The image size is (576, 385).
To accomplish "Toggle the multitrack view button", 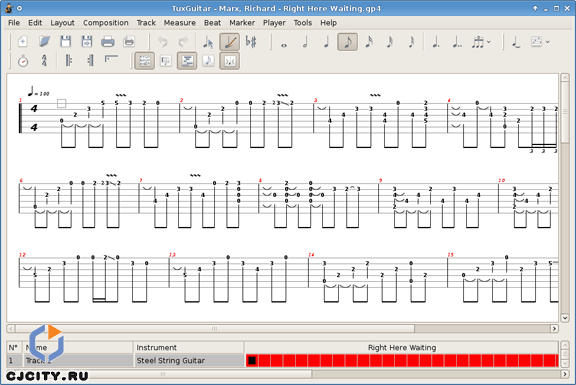I will [187, 61].
